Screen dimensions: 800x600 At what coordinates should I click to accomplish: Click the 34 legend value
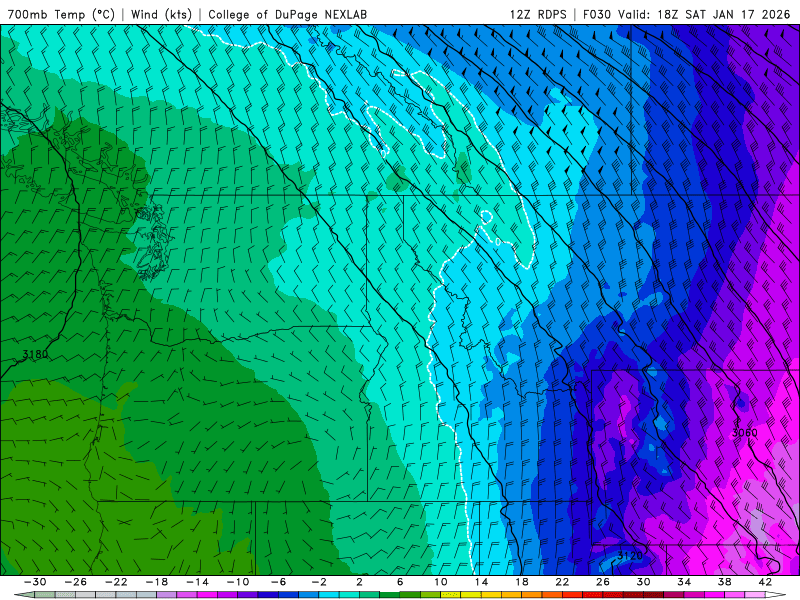tap(684, 582)
